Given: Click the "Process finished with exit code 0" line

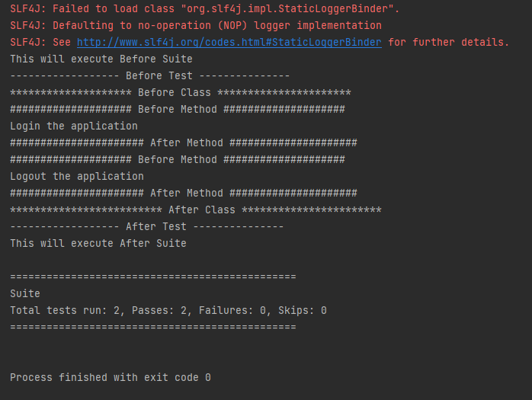Looking at the screenshot, I should [110, 378].
